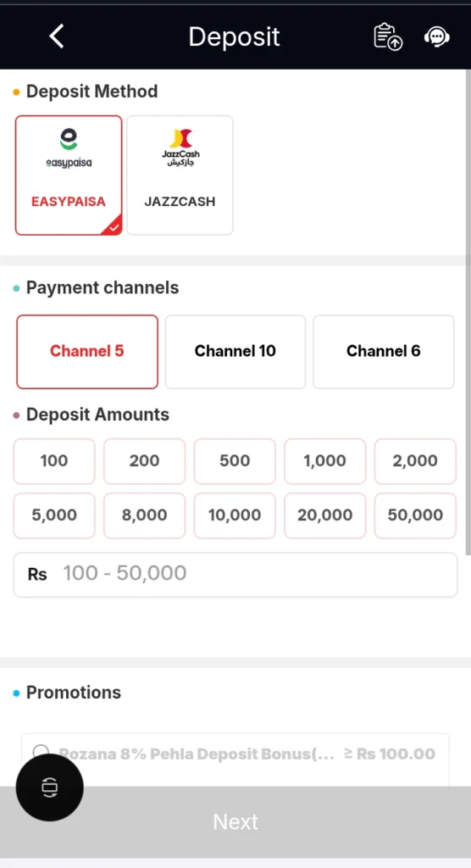Image resolution: width=471 pixels, height=868 pixels.
Task: Pick the 8,000 deposit amount
Action: coord(145,515)
